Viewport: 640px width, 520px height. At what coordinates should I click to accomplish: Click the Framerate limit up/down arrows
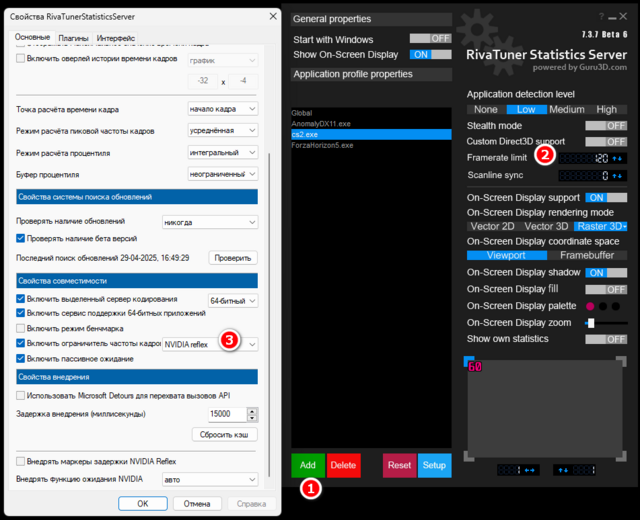pos(617,158)
